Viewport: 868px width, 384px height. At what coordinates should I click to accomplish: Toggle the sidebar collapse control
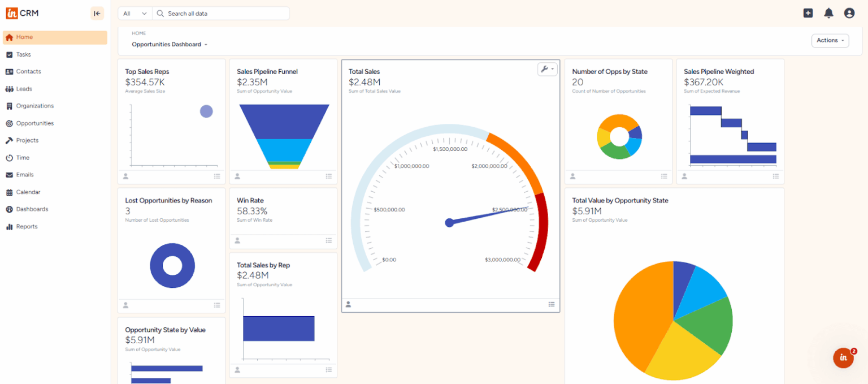(x=97, y=13)
